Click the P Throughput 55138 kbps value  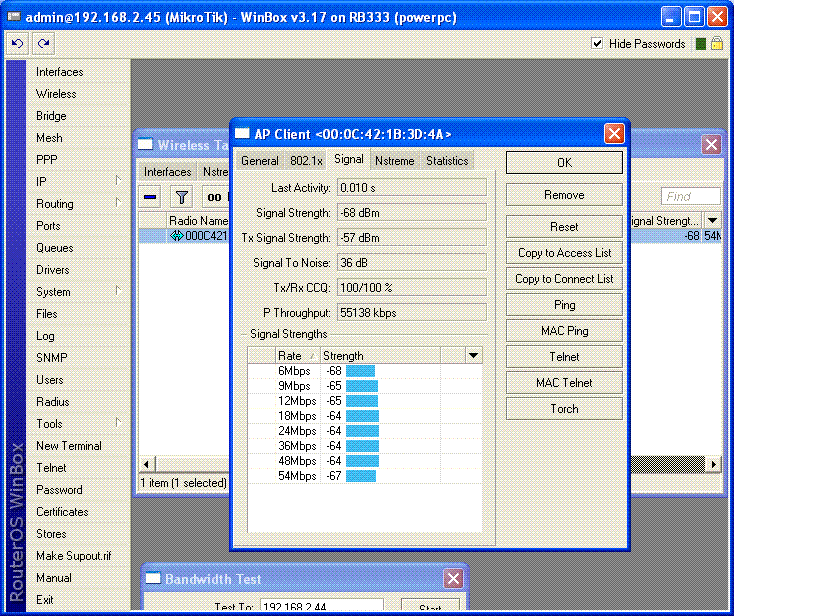tap(411, 313)
